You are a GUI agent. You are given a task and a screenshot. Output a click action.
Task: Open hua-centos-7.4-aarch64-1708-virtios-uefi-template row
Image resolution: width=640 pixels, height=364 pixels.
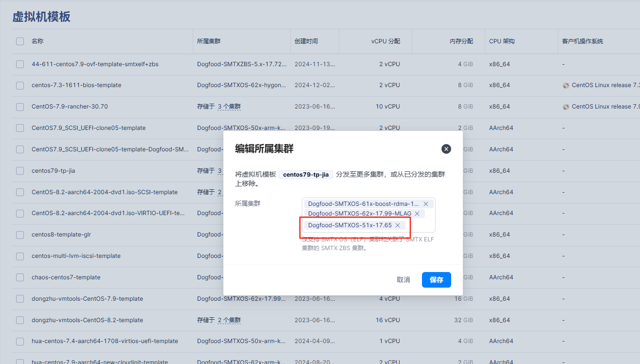pos(105,341)
